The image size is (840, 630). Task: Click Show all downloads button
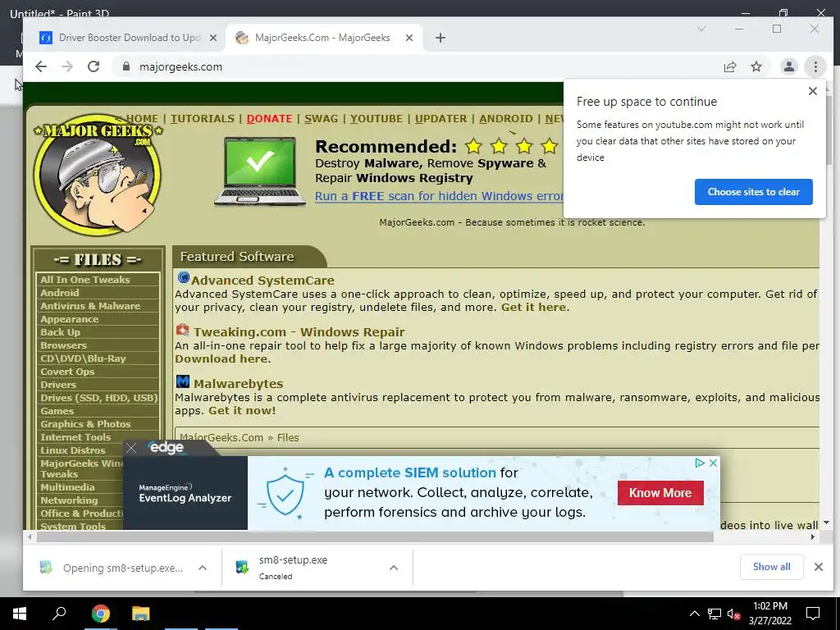tap(771, 567)
